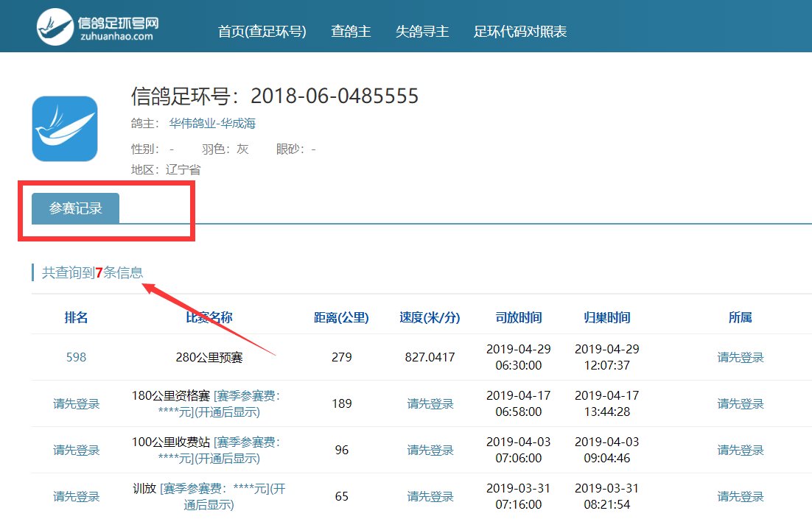Click the zuhuanhao.com logo icon

coord(53,25)
